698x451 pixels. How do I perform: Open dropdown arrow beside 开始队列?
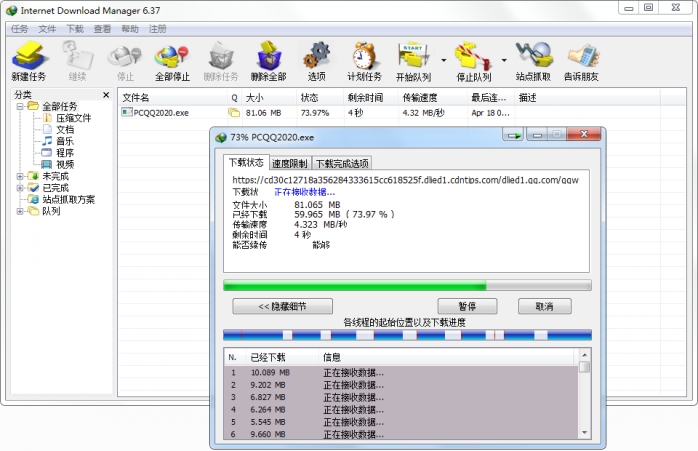[x=444, y=60]
